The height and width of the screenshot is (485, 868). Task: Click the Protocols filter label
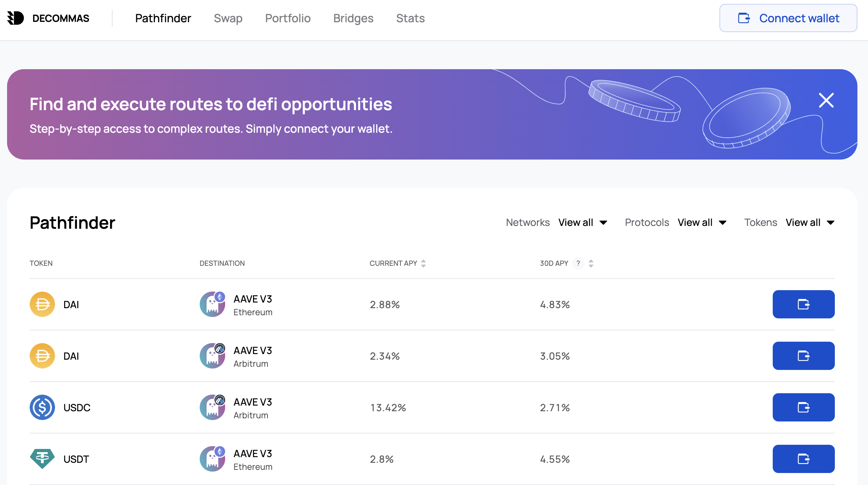coord(647,222)
